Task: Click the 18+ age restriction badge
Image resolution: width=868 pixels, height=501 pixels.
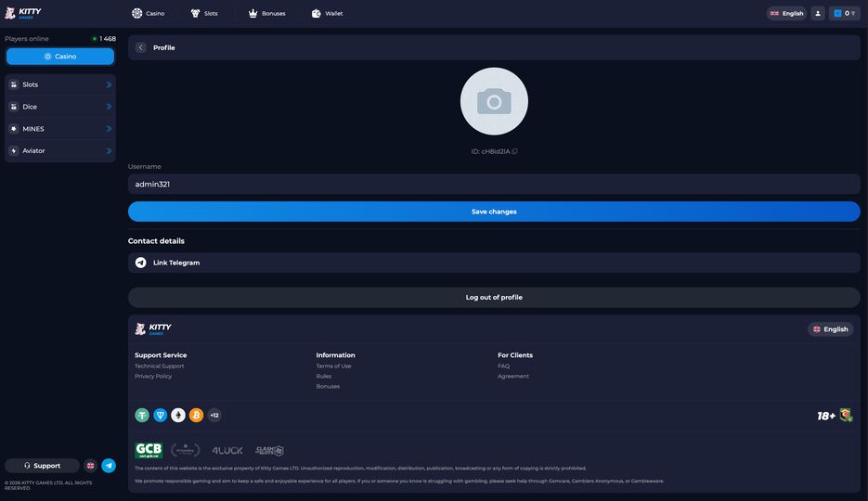Action: pos(826,416)
